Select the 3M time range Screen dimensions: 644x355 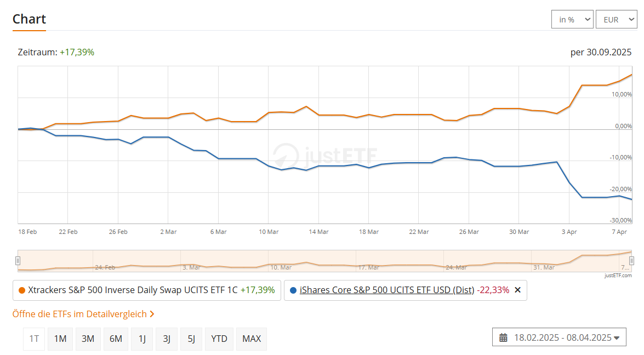coord(88,339)
